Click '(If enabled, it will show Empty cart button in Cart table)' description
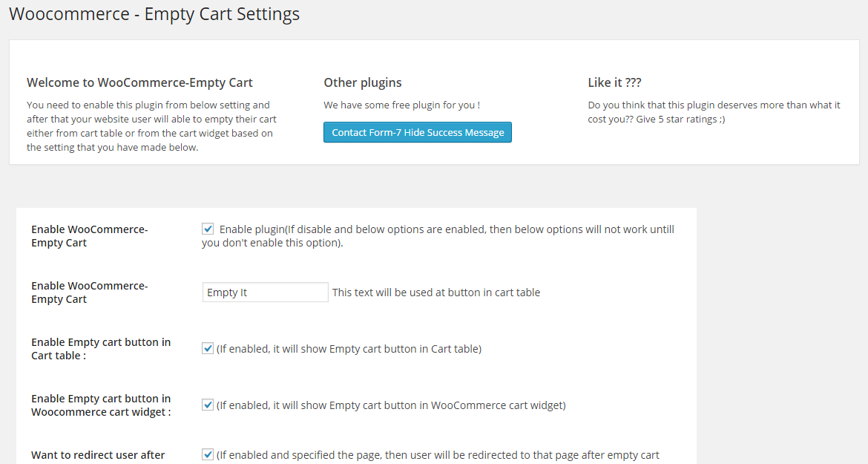 click(349, 349)
